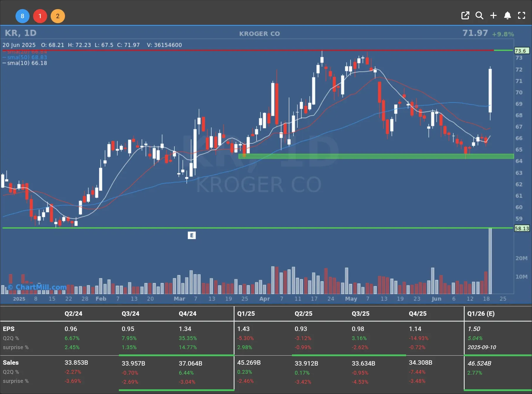Click the Feb label on time axis
This screenshot has width=532, height=394.
101,298
